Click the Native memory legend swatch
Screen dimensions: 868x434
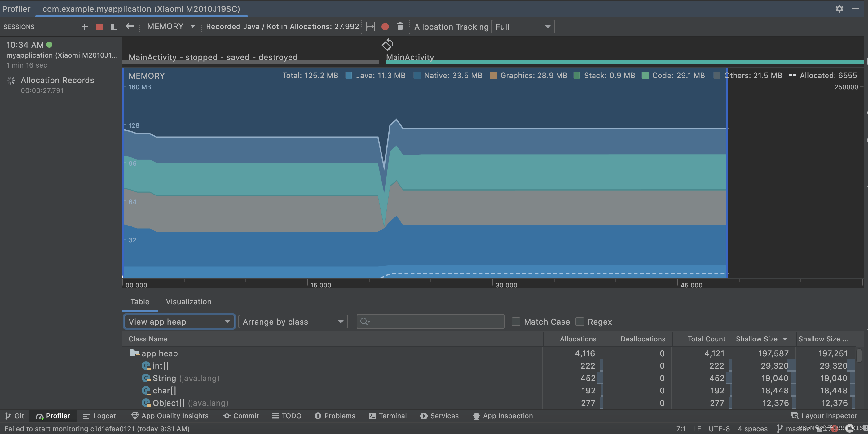point(417,75)
